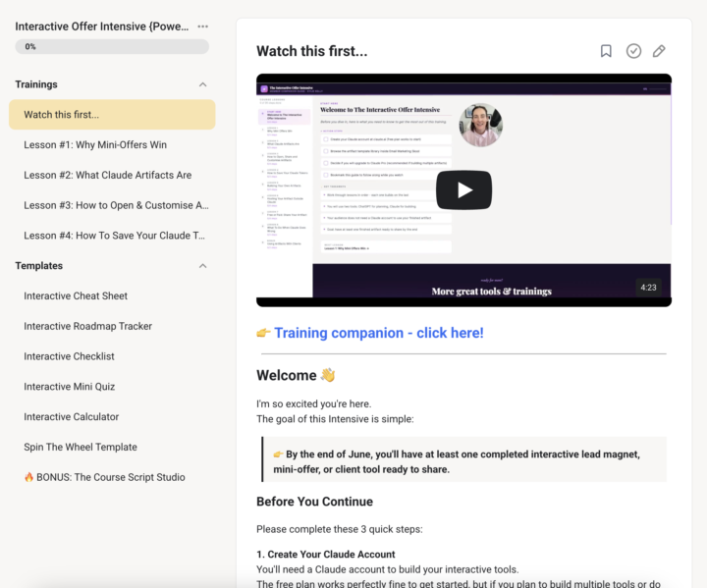Open BONUS: The Course Script Studio
Image resolution: width=707 pixels, height=588 pixels.
coord(112,477)
